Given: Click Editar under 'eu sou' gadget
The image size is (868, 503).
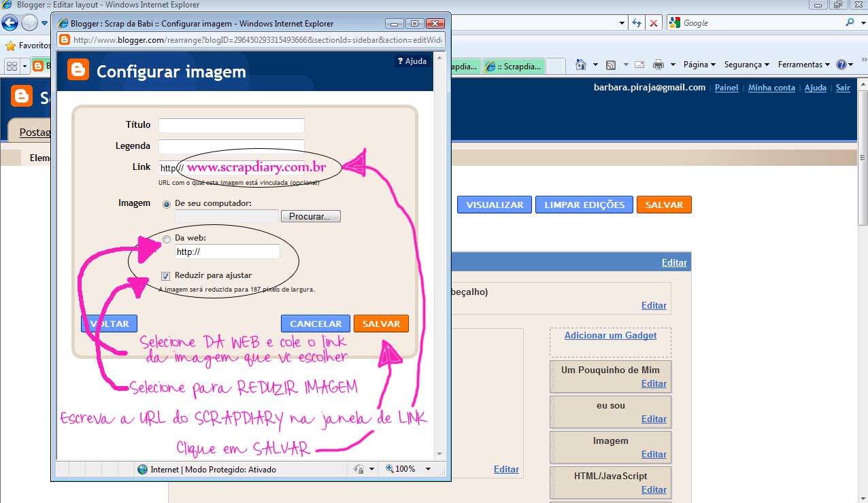Looking at the screenshot, I should (x=654, y=419).
